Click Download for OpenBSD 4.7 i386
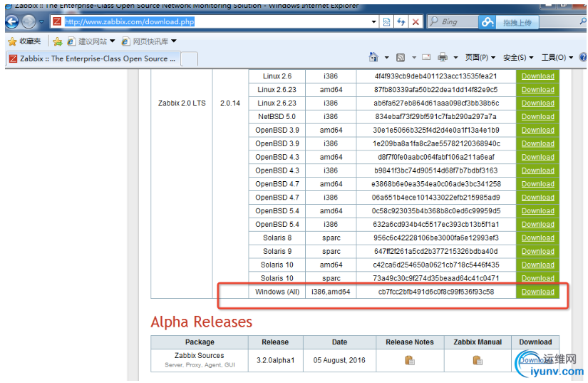Viewport: 588px width, 383px height. click(x=537, y=198)
